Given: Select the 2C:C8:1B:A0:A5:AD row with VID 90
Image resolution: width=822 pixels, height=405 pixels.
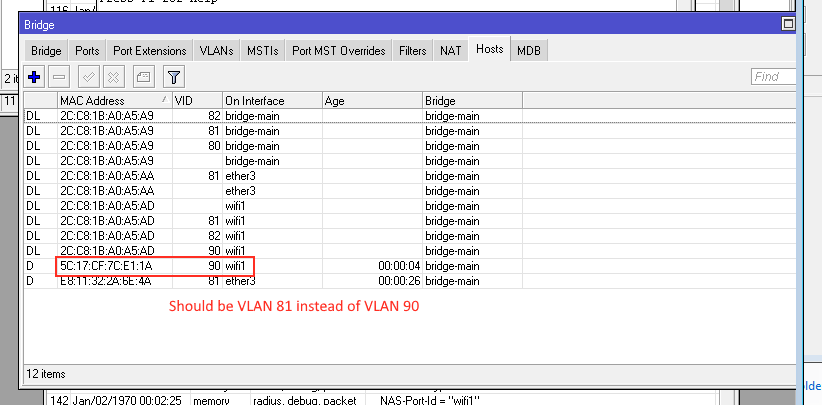Looking at the screenshot, I should click(410, 251).
